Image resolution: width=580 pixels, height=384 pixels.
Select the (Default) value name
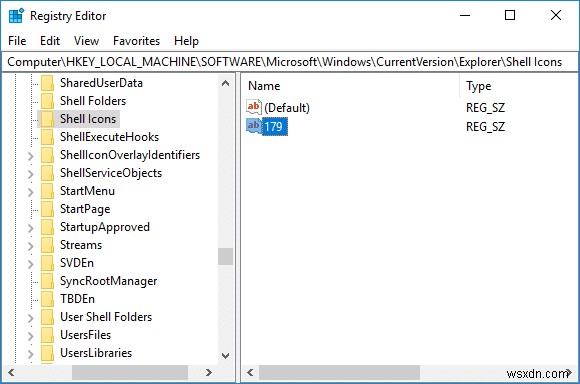tap(287, 108)
